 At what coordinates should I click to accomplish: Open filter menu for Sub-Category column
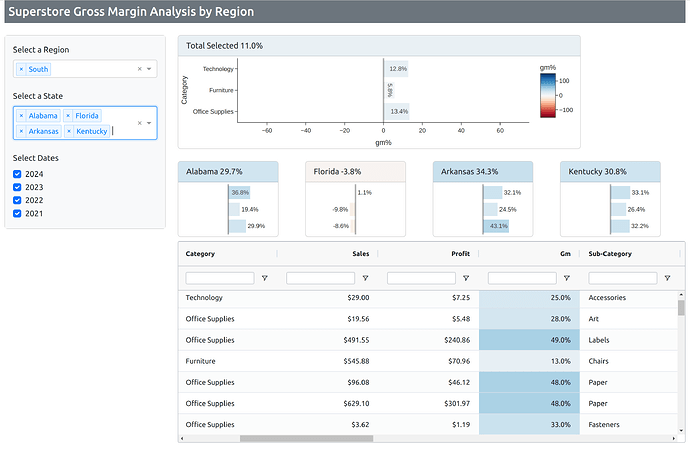[668, 278]
